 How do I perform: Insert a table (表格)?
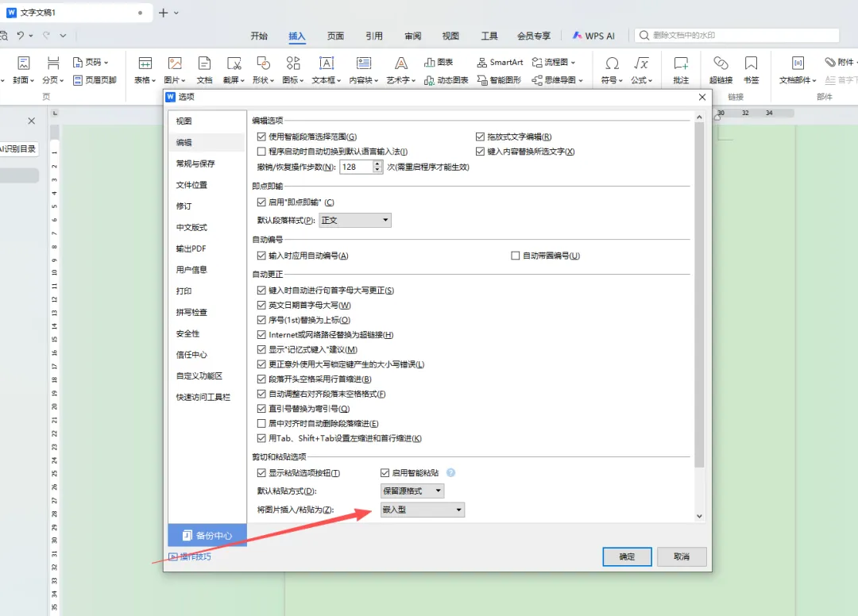coord(145,70)
